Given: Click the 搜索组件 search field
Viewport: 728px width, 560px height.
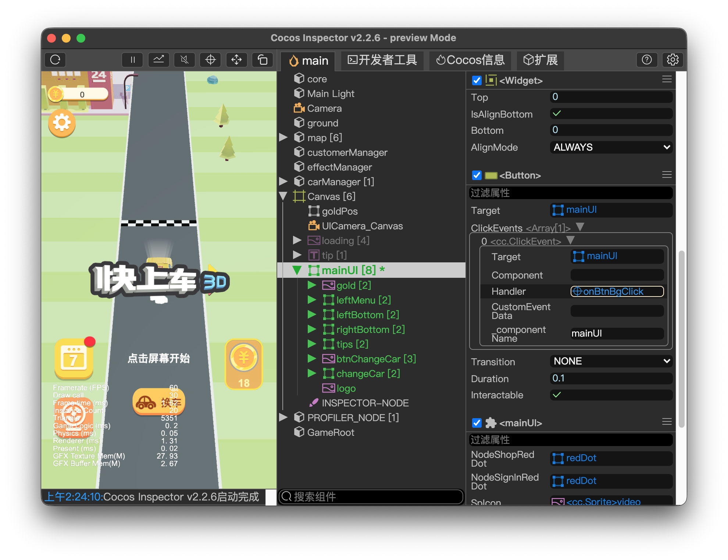Looking at the screenshot, I should 371,497.
